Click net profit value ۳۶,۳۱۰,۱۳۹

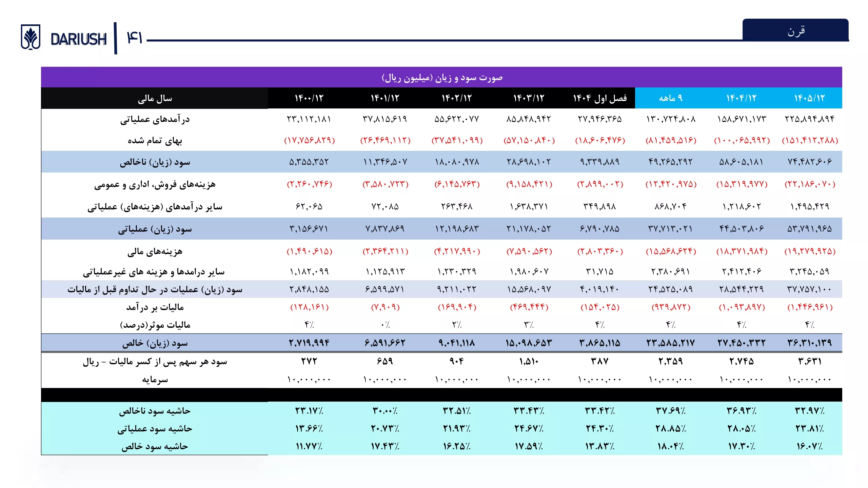tap(809, 343)
